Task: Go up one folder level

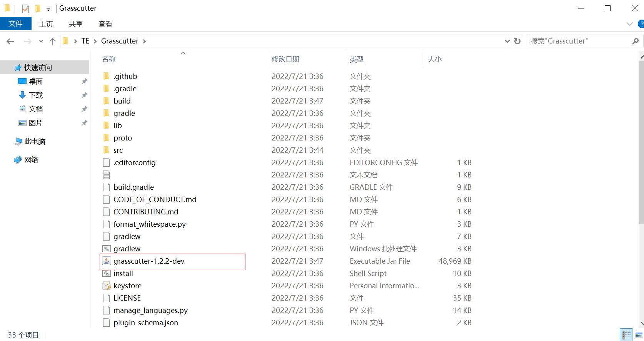Action: (53, 41)
